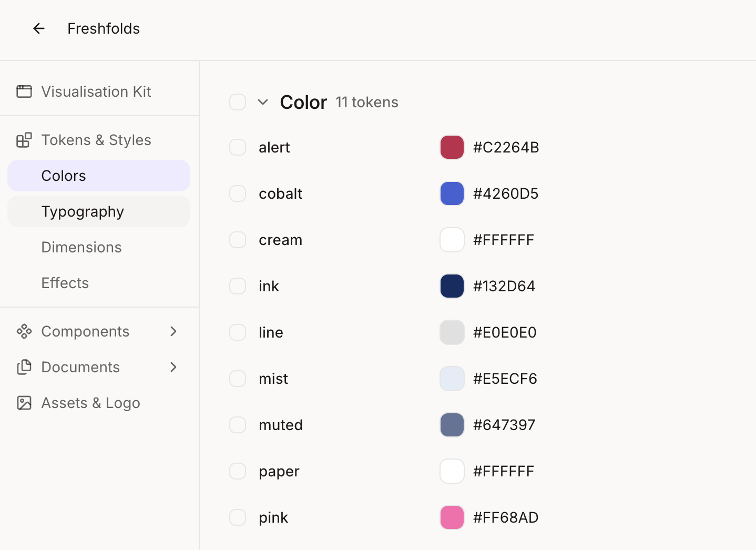Select all tokens via Color header checkbox
756x550 pixels.
click(238, 102)
